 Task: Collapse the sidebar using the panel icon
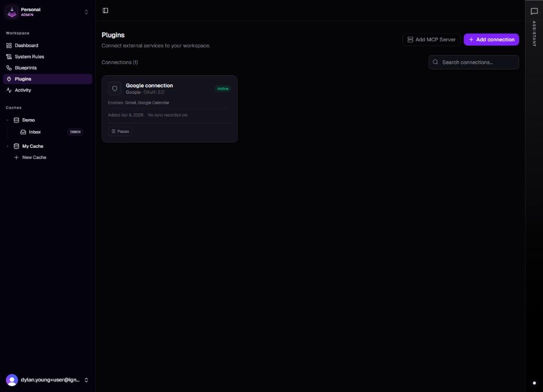pyautogui.click(x=105, y=10)
